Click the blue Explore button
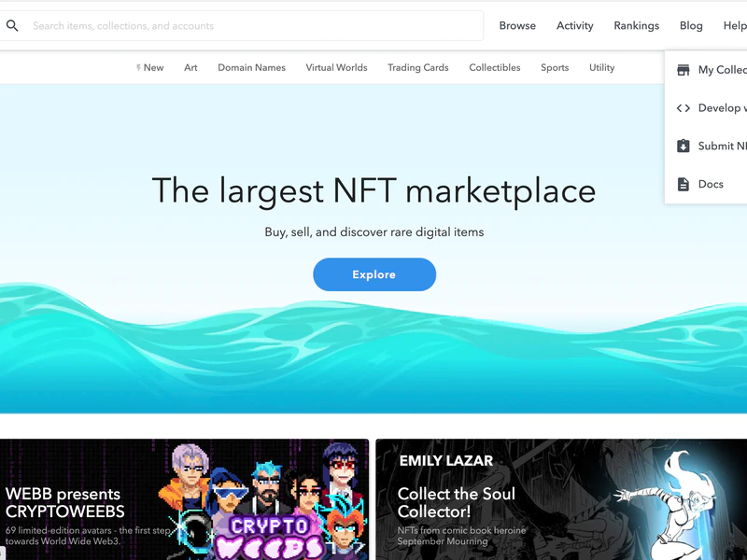The width and height of the screenshot is (747, 560). (x=374, y=274)
